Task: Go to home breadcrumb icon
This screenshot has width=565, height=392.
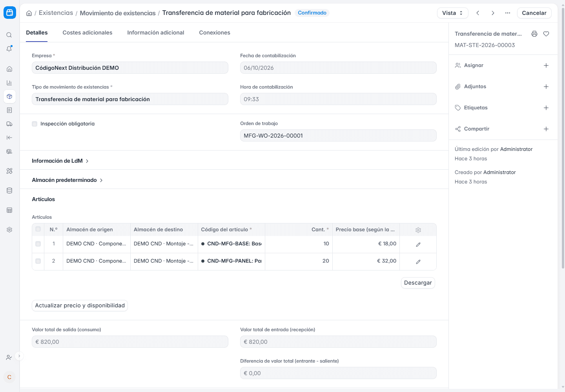Action: tap(29, 13)
